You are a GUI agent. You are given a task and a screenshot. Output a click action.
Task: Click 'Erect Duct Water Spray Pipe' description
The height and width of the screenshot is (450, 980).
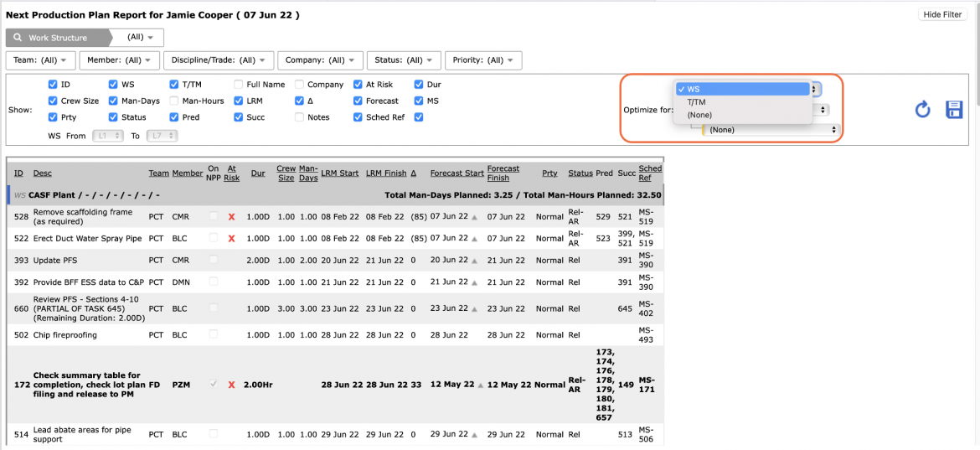(87, 239)
